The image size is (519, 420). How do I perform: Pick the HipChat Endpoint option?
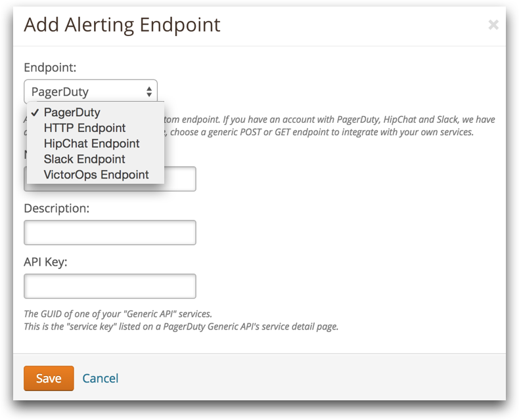[92, 144]
